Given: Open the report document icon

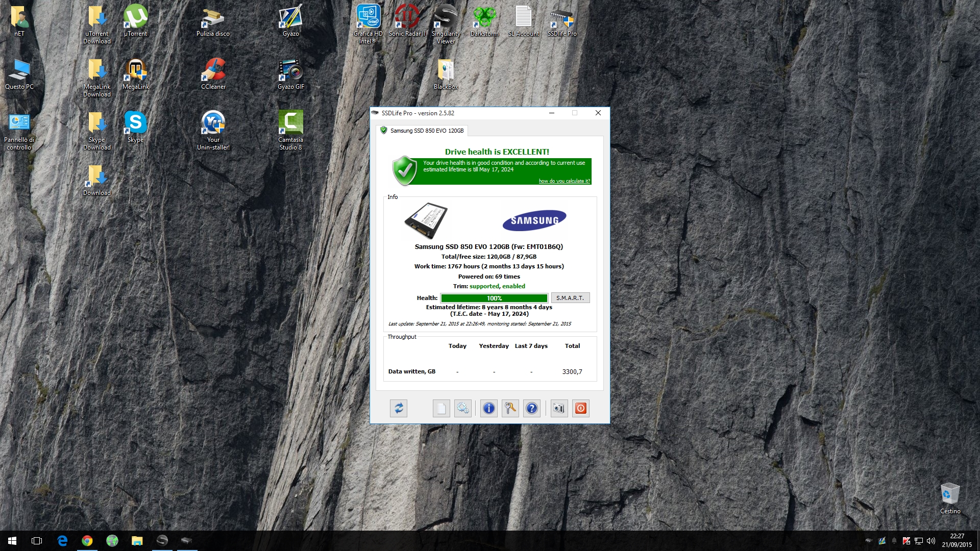Looking at the screenshot, I should [x=442, y=408].
